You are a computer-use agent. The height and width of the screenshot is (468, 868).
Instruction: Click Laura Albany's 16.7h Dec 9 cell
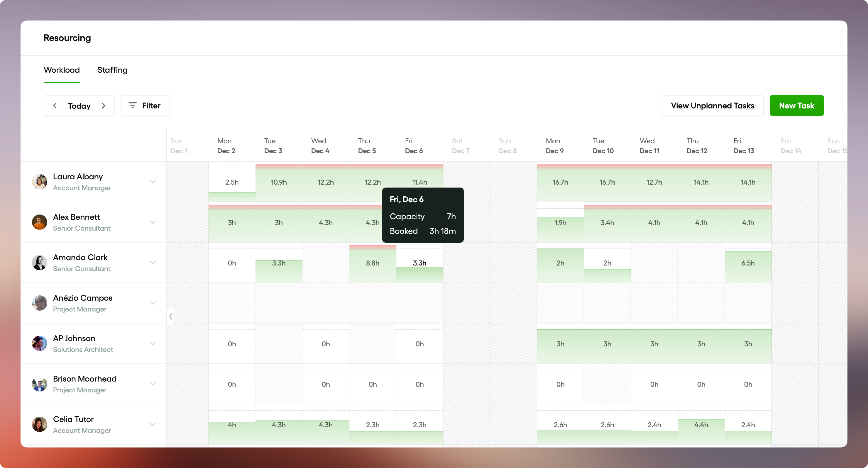560,182
